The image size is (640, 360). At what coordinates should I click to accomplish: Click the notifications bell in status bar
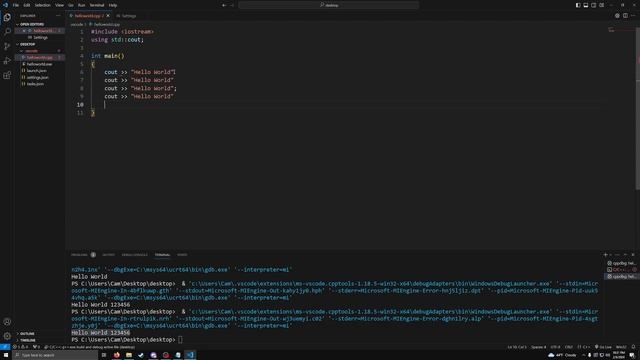point(633,347)
